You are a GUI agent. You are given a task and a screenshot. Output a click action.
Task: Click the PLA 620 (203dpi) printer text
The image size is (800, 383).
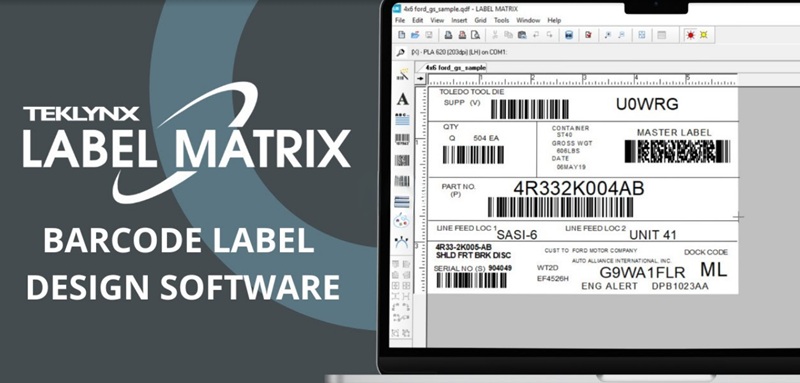tap(459, 52)
